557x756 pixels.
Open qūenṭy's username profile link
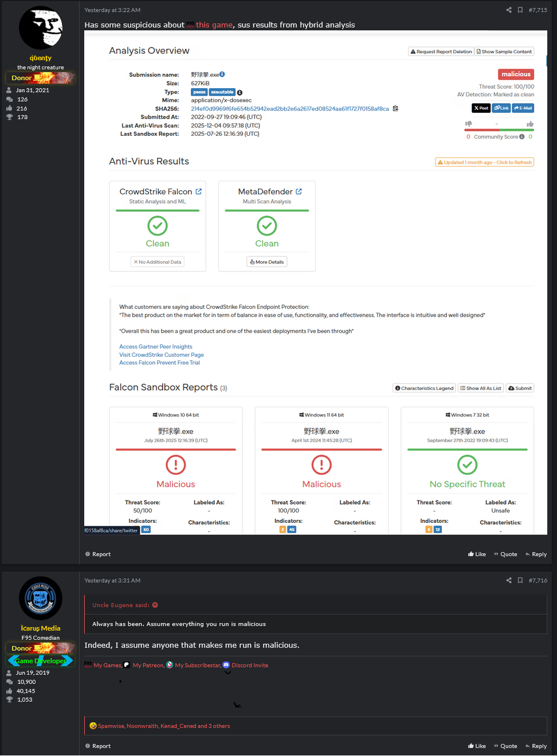pyautogui.click(x=41, y=58)
